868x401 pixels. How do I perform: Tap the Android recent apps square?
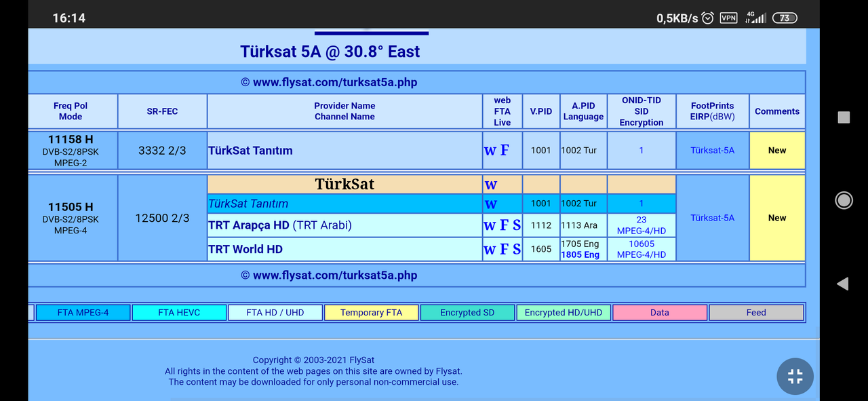(844, 117)
